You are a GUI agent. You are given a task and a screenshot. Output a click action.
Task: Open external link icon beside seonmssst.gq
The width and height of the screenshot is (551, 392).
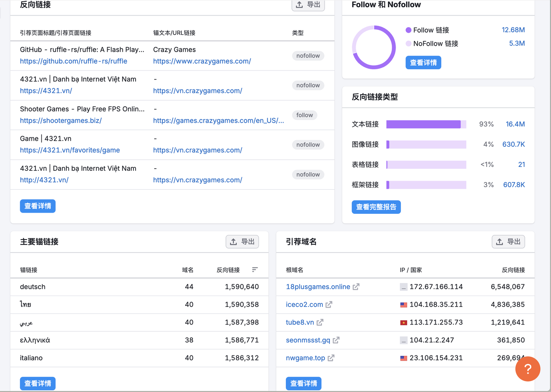(336, 340)
